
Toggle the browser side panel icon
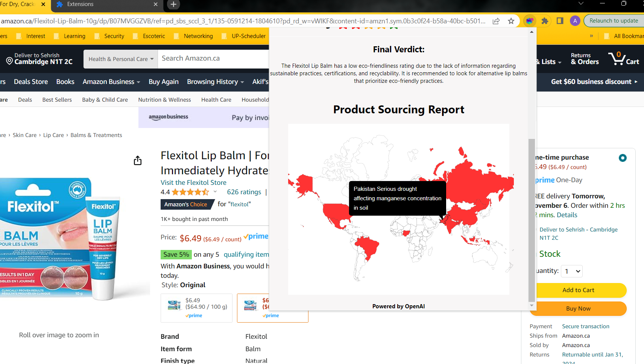coord(560,21)
